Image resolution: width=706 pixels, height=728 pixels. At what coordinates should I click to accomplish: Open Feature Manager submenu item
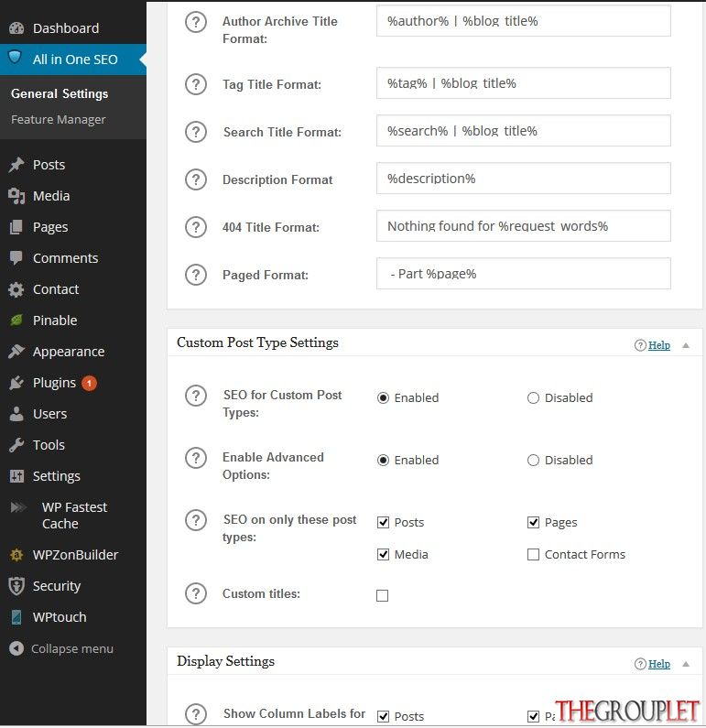click(59, 120)
